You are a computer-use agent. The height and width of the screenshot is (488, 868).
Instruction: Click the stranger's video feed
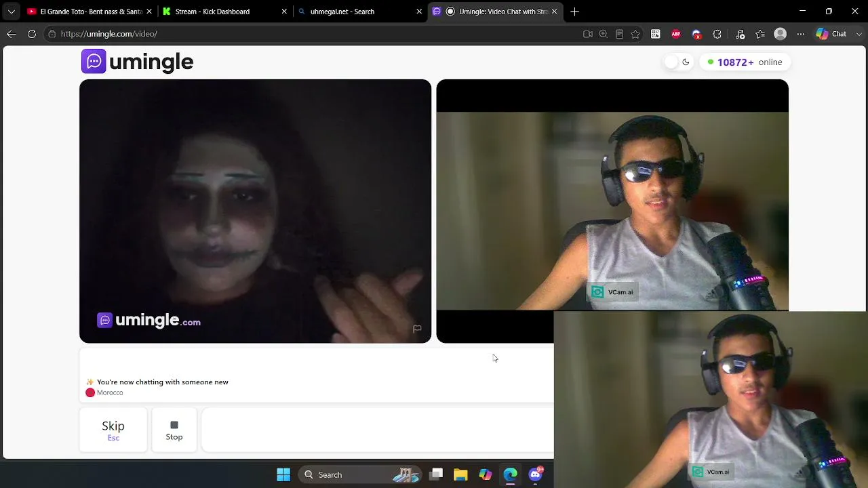point(255,211)
